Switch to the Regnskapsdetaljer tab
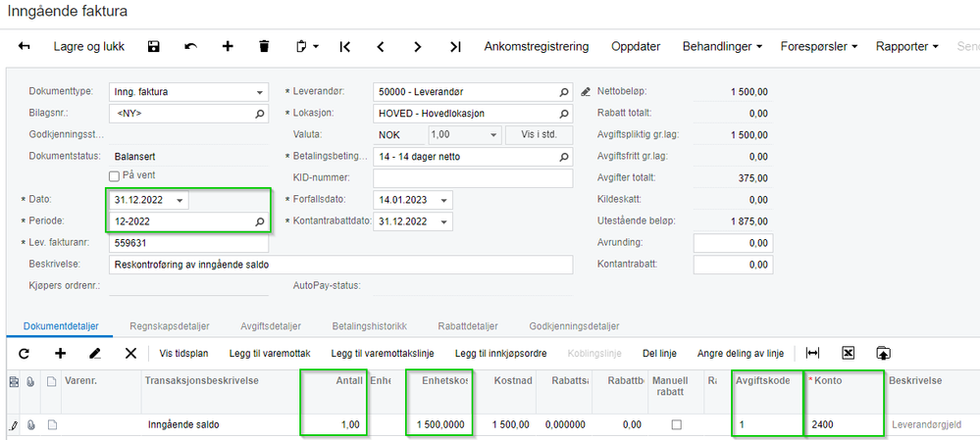This screenshot has height=440, width=980. [170, 326]
